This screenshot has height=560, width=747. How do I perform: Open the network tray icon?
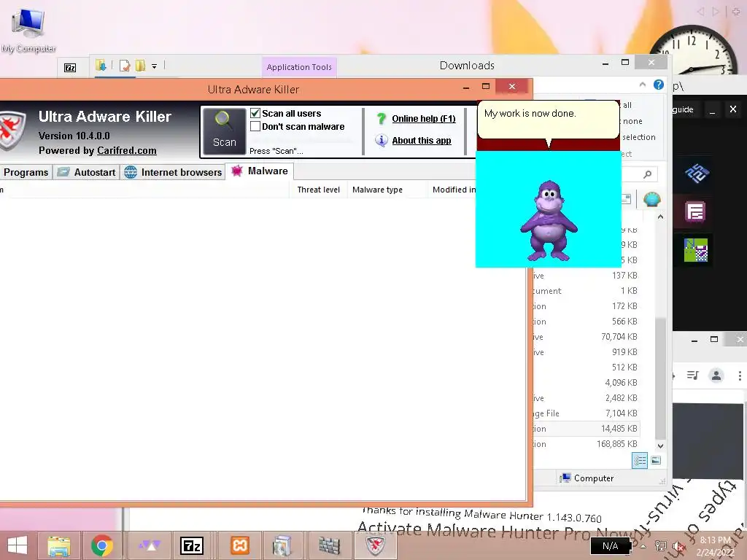(661, 545)
